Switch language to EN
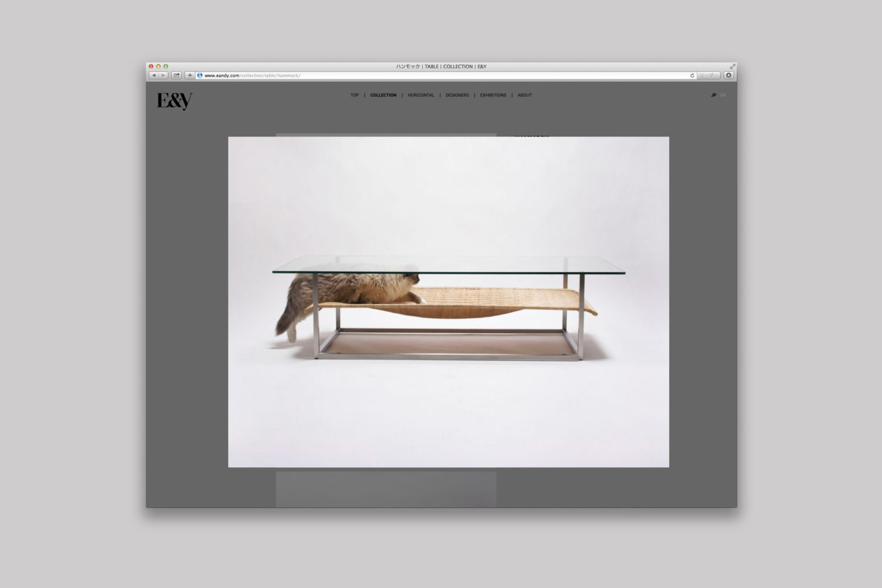Image resolution: width=882 pixels, height=588 pixels. (723, 95)
